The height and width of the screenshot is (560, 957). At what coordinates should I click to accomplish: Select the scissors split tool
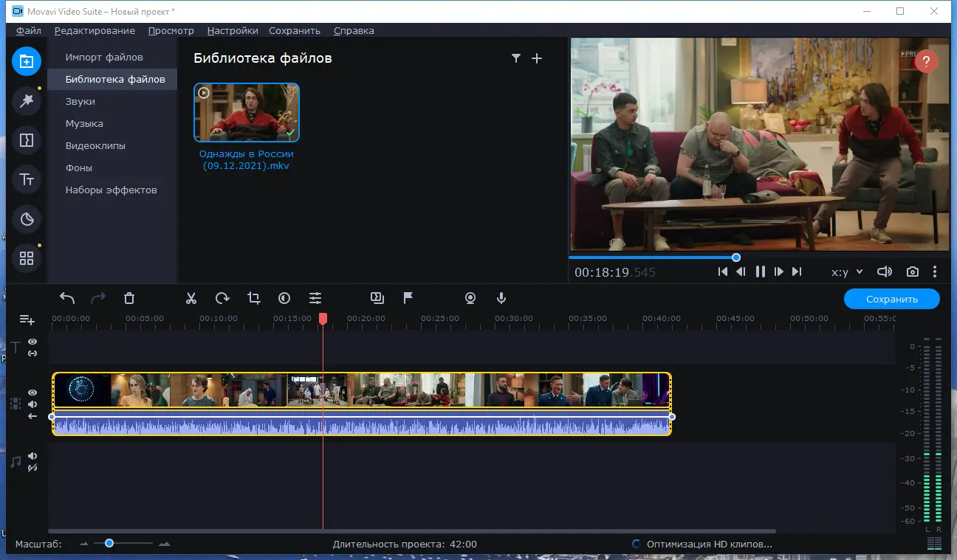click(191, 298)
